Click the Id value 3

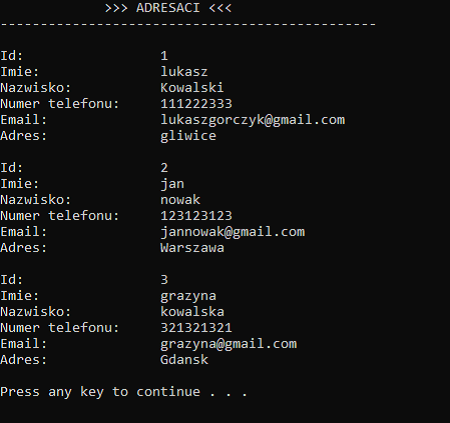pyautogui.click(x=164, y=280)
